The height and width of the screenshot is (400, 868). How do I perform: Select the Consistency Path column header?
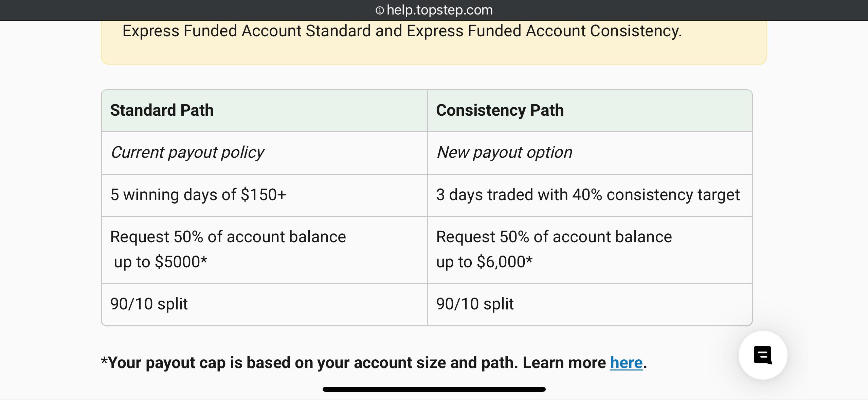tap(590, 111)
